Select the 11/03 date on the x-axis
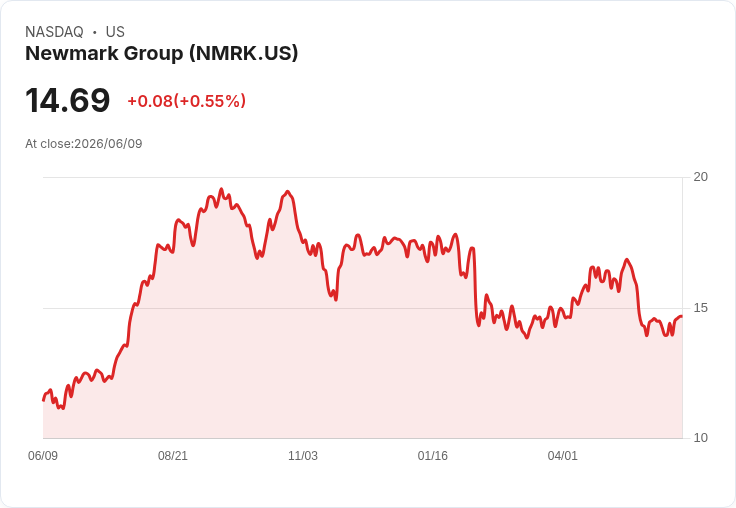Viewport: 736px width, 508px height. tap(303, 456)
